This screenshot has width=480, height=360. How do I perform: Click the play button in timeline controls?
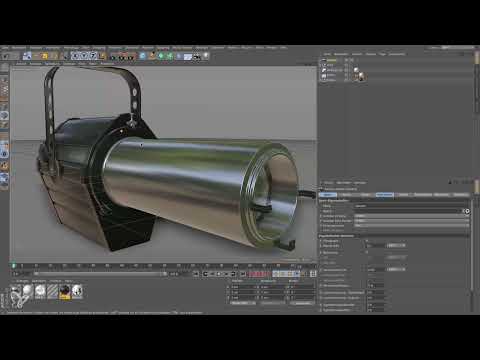(219, 274)
